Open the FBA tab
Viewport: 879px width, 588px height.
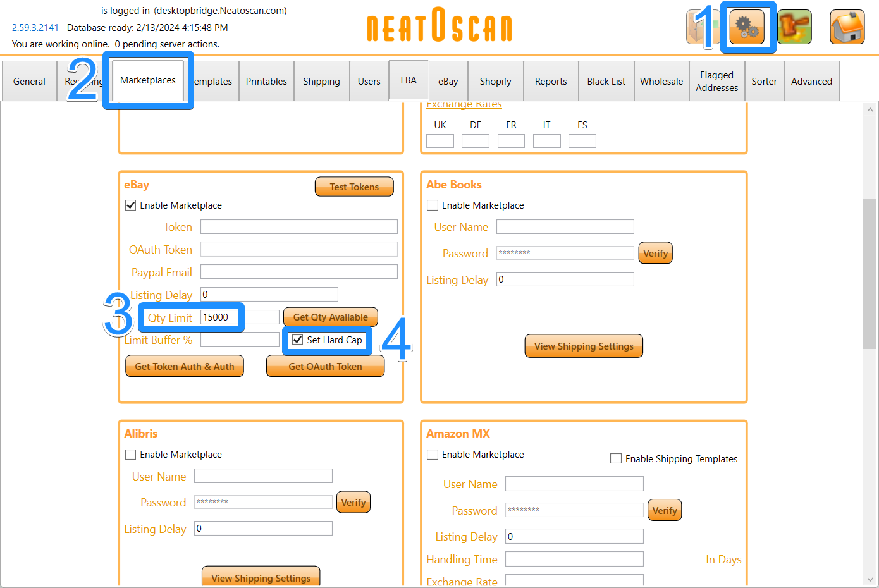[409, 80]
